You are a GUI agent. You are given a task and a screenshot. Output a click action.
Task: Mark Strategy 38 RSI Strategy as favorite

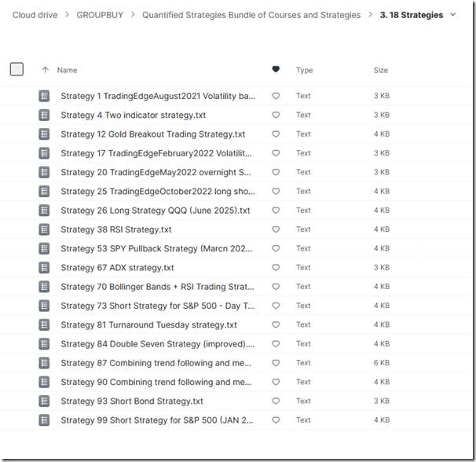pos(276,229)
